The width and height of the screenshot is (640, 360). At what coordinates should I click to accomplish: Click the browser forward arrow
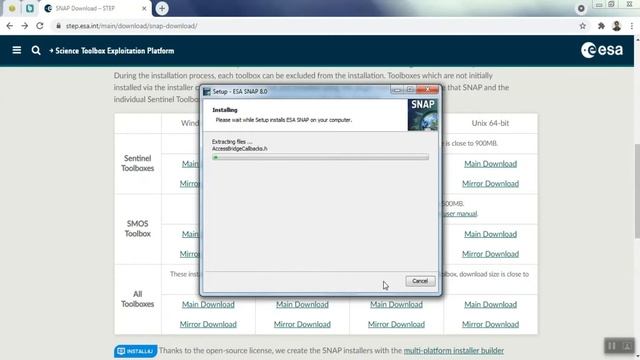24,26
